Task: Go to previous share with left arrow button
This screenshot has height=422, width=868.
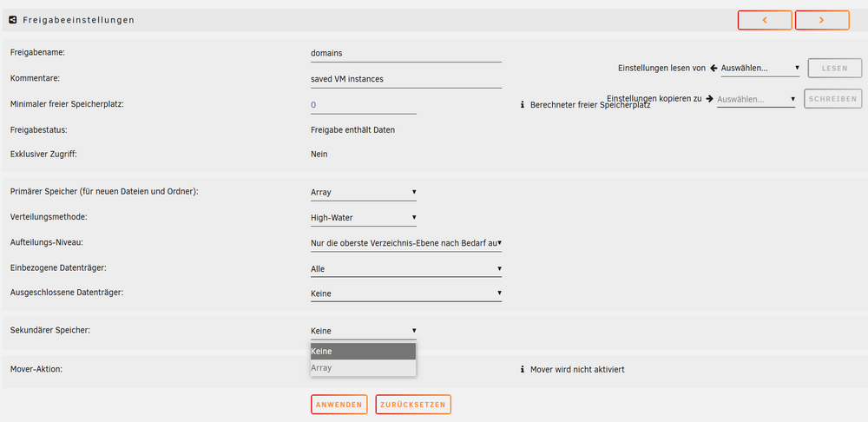Action: [x=765, y=20]
